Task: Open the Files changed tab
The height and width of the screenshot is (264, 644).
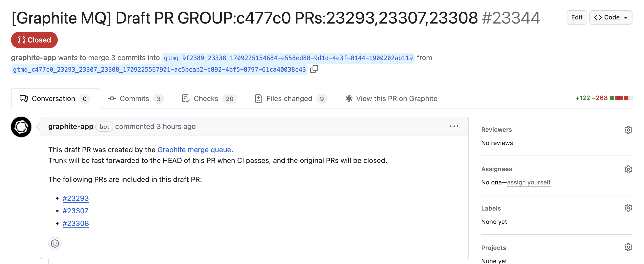Action: [291, 99]
